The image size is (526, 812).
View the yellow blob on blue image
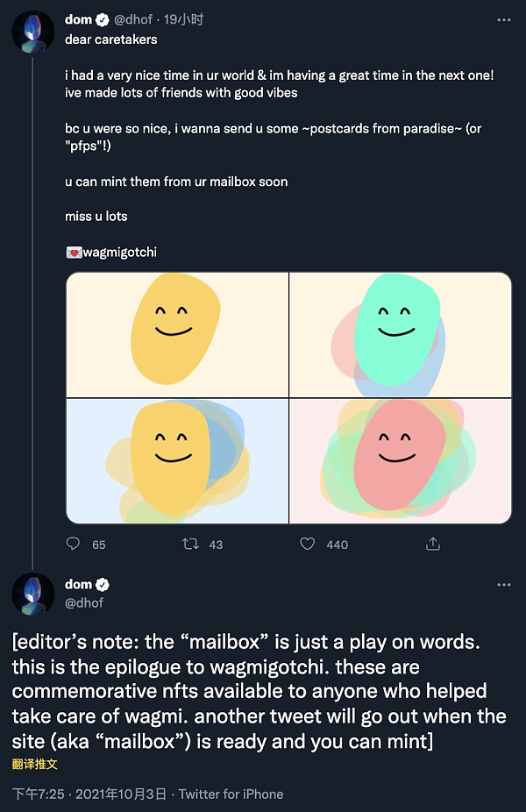click(x=178, y=461)
